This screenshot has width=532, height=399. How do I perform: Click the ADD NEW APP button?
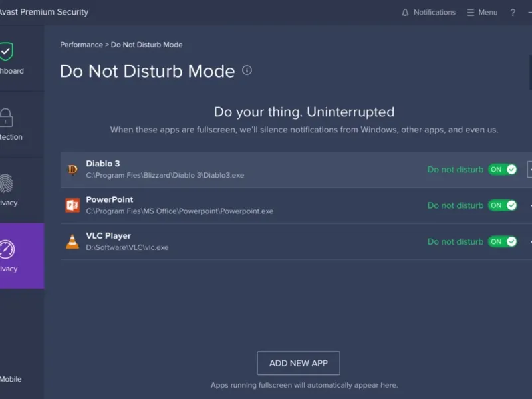pyautogui.click(x=299, y=363)
